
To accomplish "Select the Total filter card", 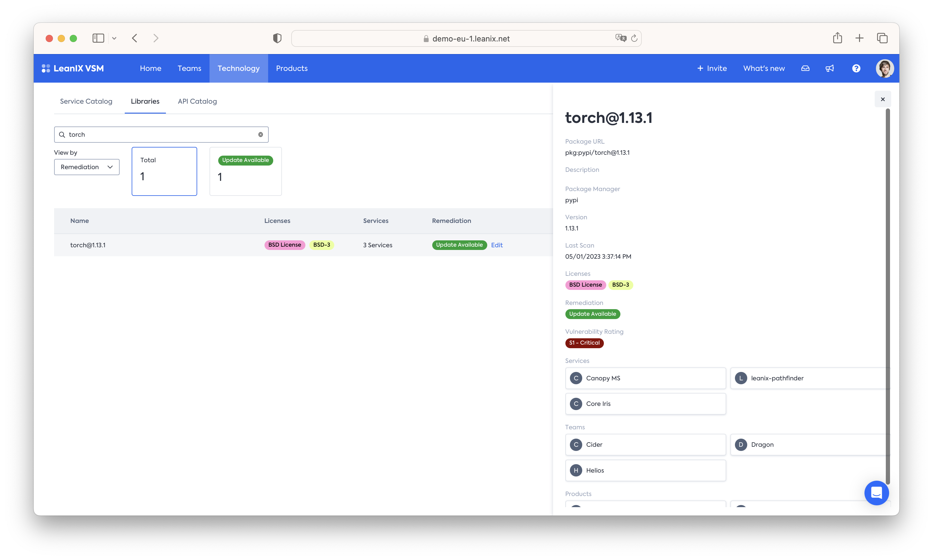I will point(164,171).
